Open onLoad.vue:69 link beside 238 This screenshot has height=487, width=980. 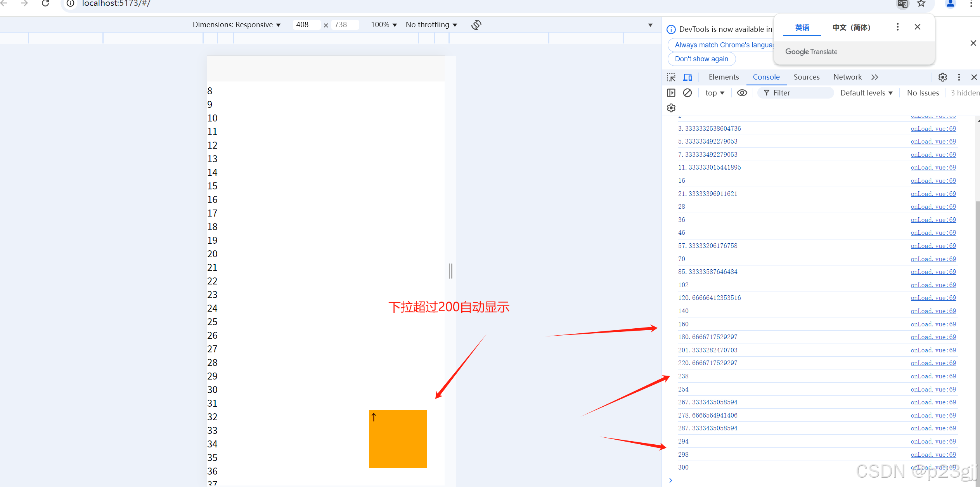click(933, 376)
